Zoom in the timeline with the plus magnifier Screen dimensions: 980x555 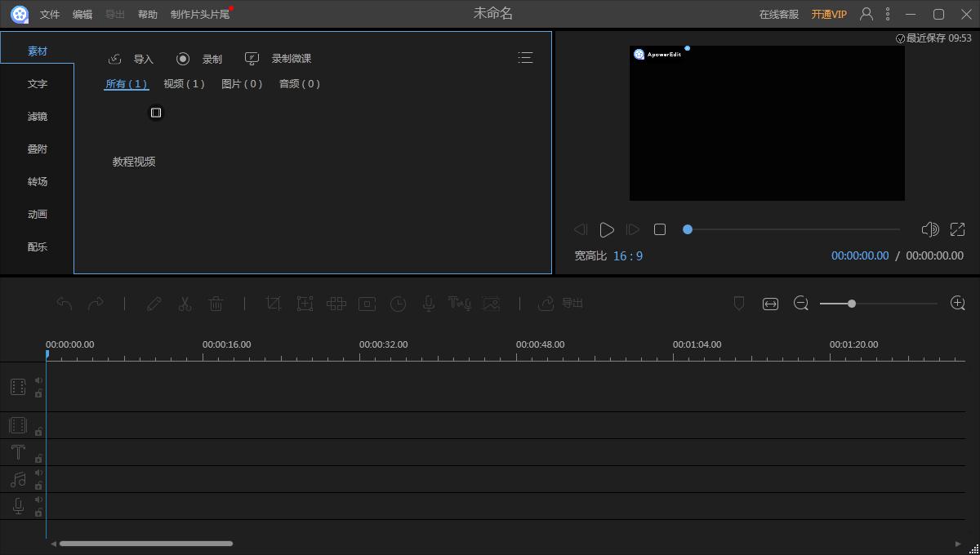pyautogui.click(x=958, y=304)
